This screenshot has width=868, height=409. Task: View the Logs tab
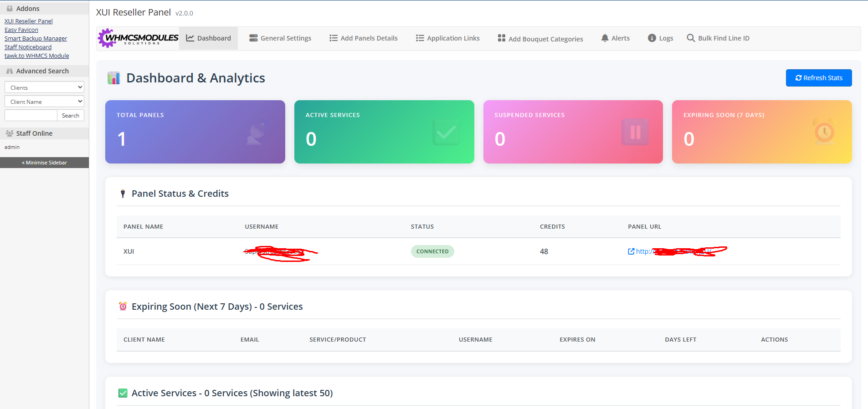(661, 38)
